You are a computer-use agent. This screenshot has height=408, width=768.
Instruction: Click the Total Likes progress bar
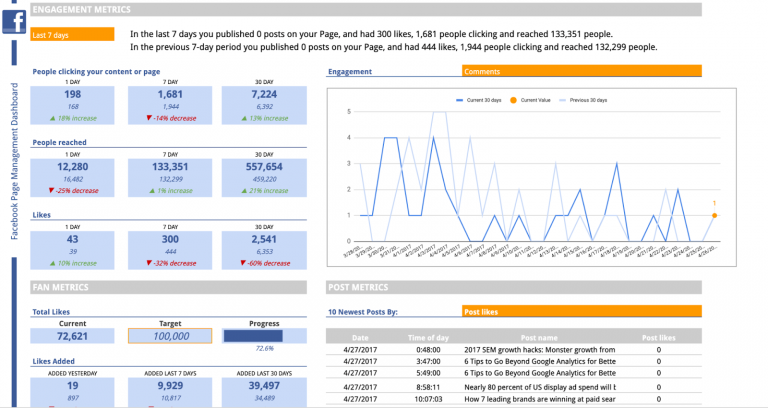(264, 337)
